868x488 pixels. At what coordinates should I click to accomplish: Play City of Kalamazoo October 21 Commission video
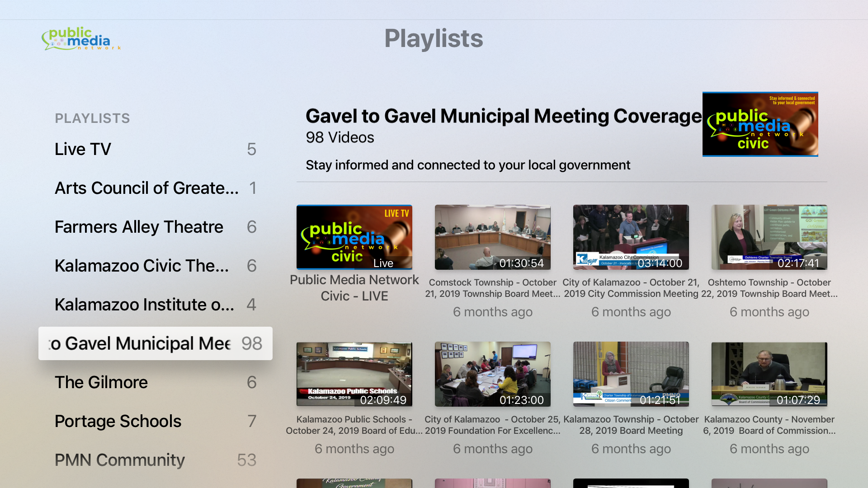[631, 237]
